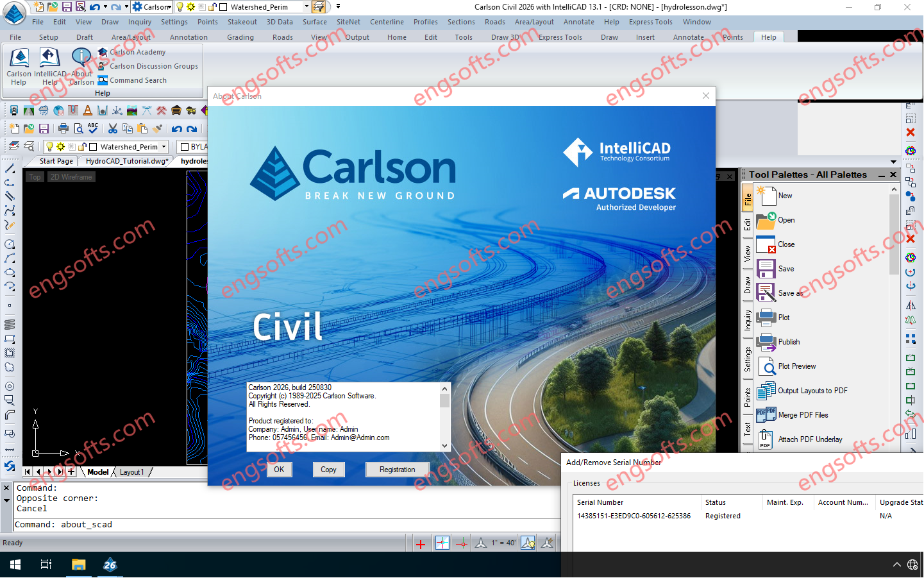Click the rain cloud hydrology module icon

pos(44,110)
